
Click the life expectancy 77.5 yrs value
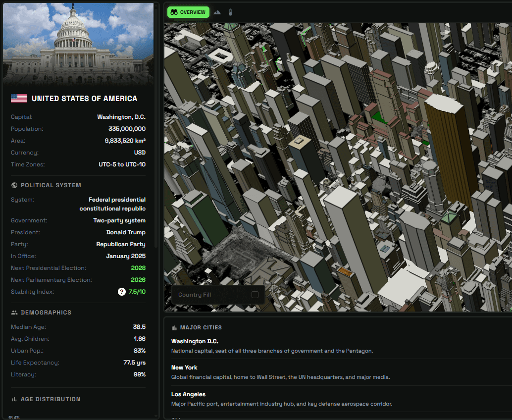[135, 363]
